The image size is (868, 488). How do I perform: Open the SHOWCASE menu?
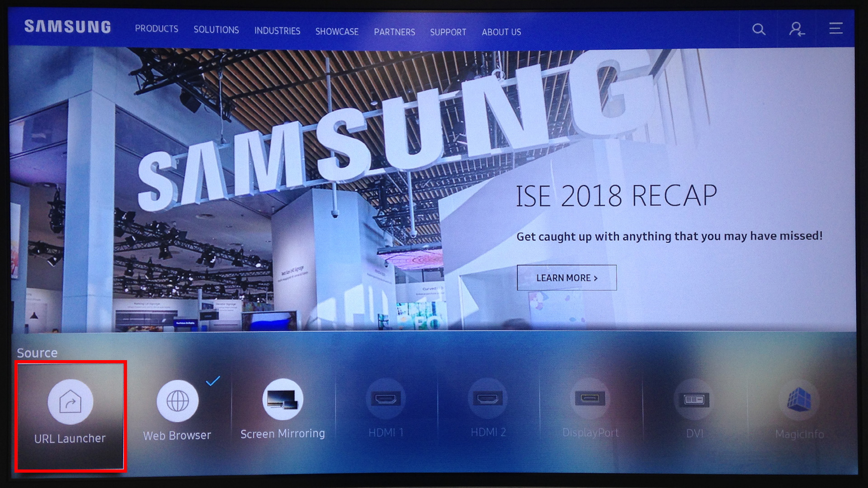(337, 32)
